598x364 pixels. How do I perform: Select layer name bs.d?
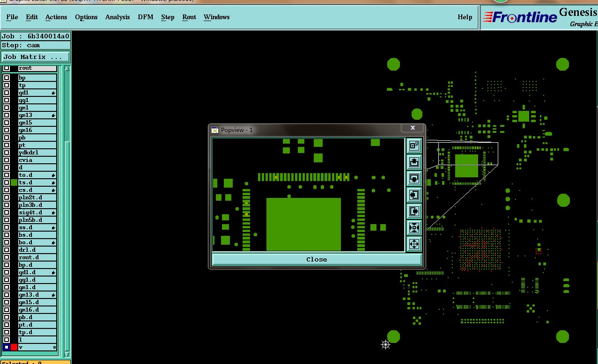37,235
